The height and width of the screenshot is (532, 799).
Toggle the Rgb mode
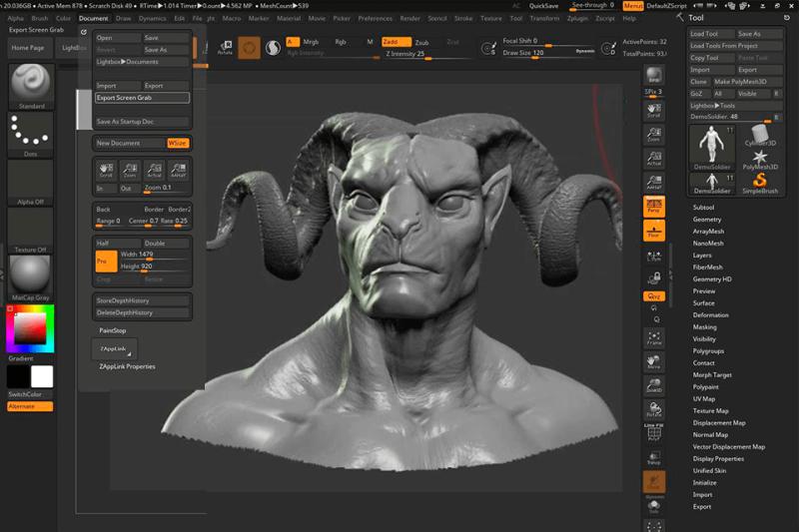[x=341, y=42]
